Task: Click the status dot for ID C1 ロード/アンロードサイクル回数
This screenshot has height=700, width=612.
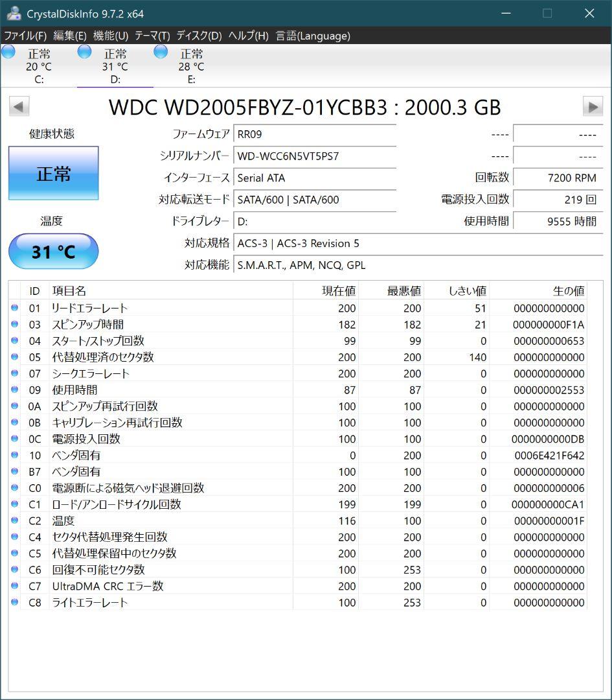Action: [14, 504]
